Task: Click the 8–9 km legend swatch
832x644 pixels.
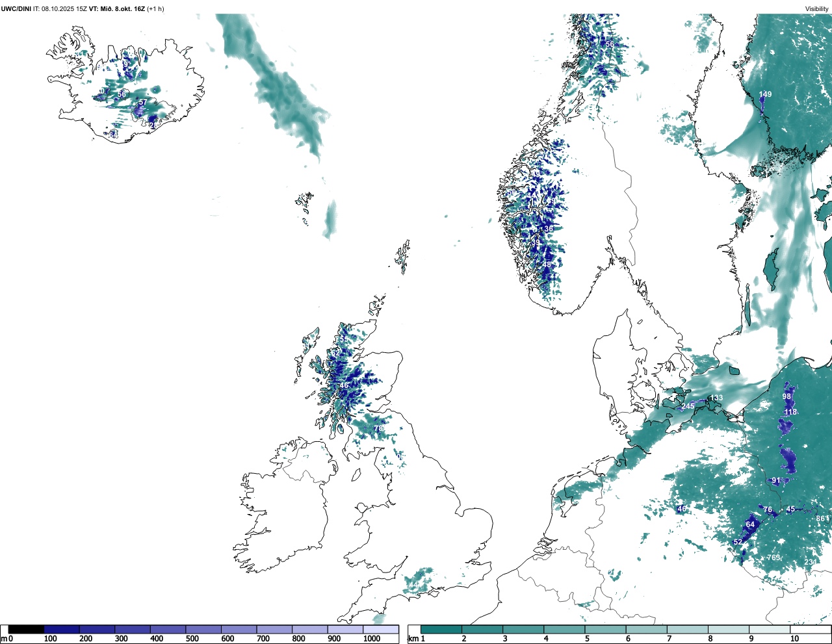Action: pos(729,629)
